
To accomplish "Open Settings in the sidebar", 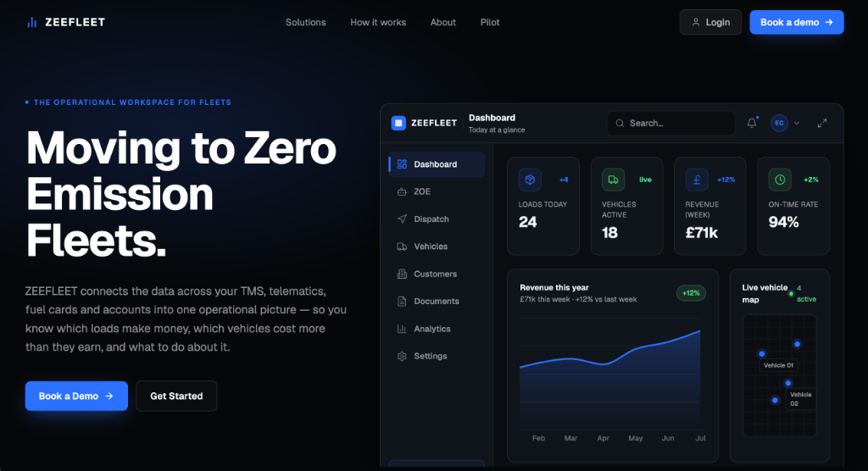I will [437, 356].
